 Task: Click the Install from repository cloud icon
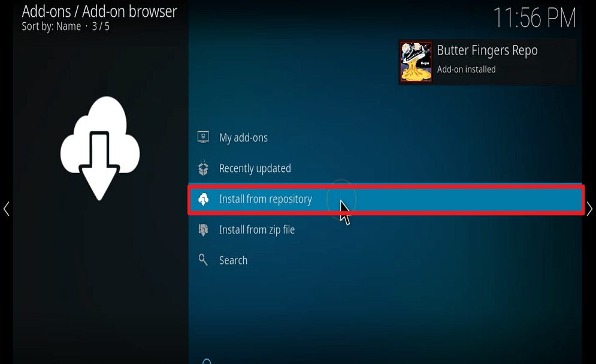(x=203, y=199)
